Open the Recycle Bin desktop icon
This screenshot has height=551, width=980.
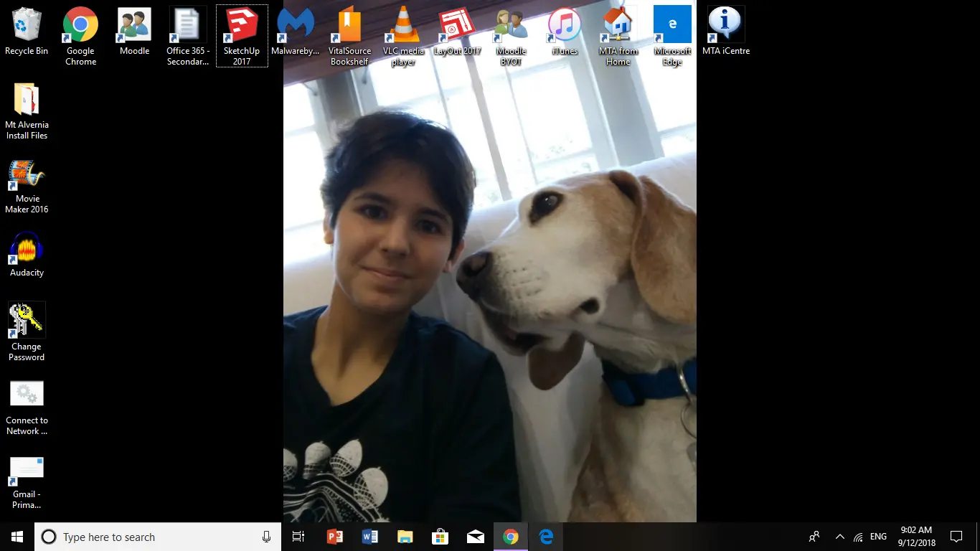tap(27, 32)
